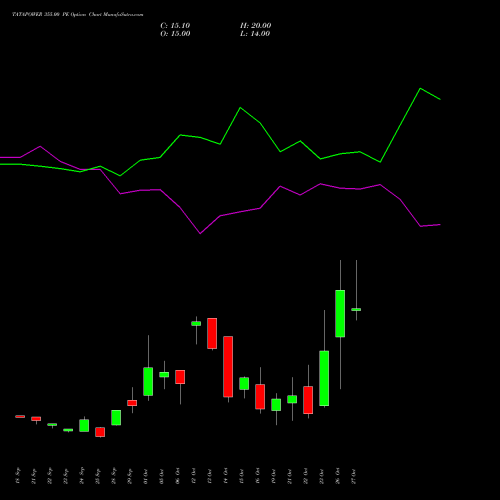Click the green indicator line's highest peak
500x500 pixels.
pyautogui.click(x=420, y=89)
